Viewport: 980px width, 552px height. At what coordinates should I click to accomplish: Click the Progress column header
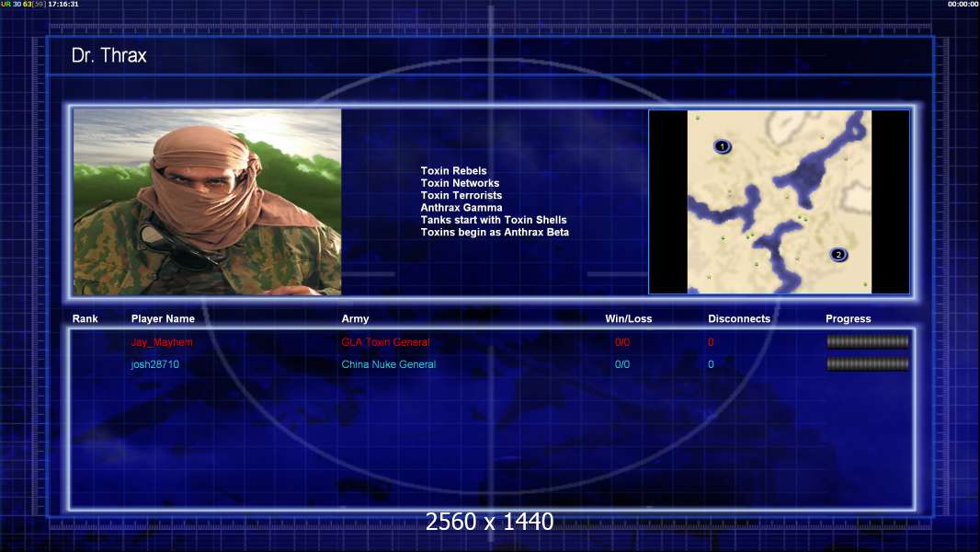tap(849, 319)
